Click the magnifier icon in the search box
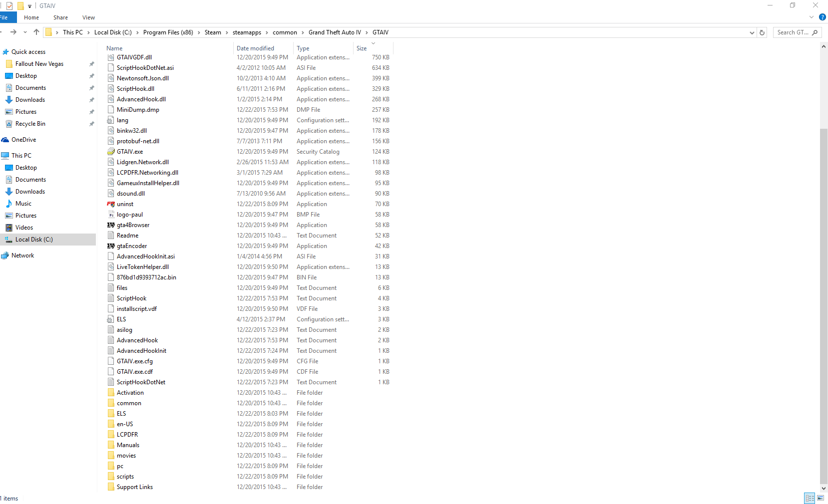Viewport: 828px width, 504px height. 815,32
